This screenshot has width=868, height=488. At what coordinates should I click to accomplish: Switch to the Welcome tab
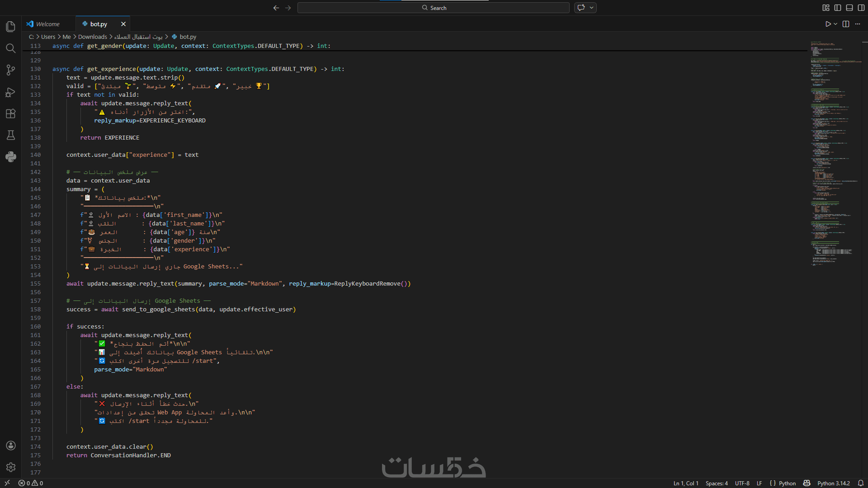[47, 24]
